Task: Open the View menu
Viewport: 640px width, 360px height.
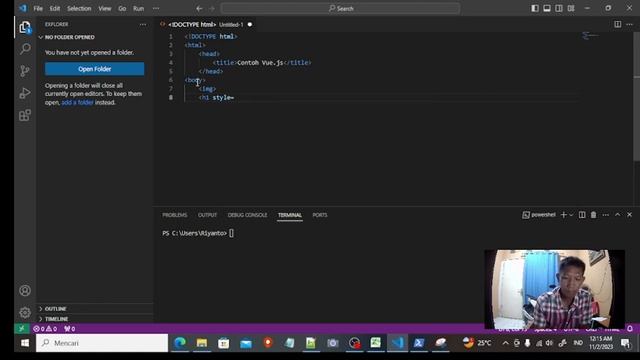Action: [104, 8]
